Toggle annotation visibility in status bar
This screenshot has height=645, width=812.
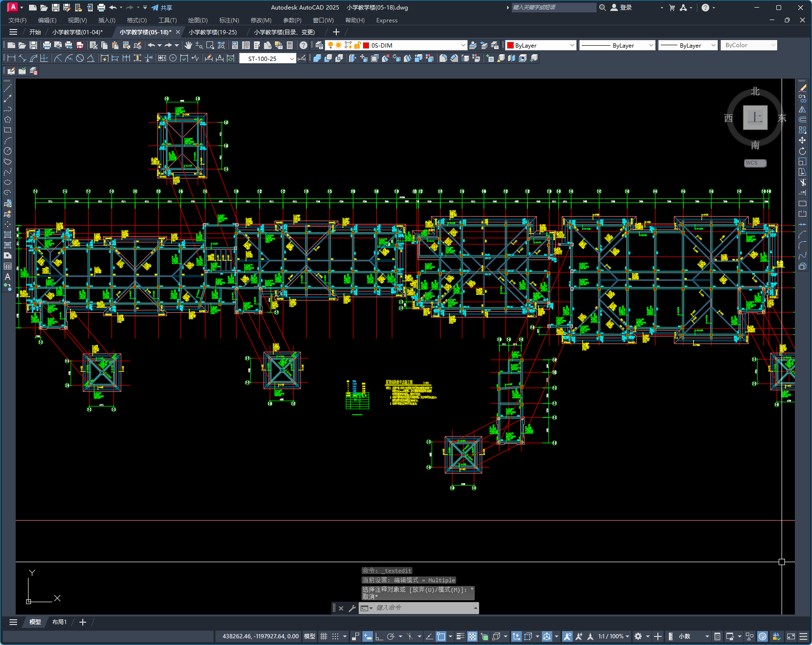point(567,636)
